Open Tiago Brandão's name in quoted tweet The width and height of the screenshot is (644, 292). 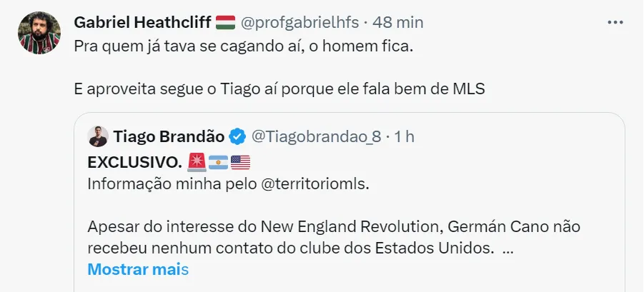point(169,136)
